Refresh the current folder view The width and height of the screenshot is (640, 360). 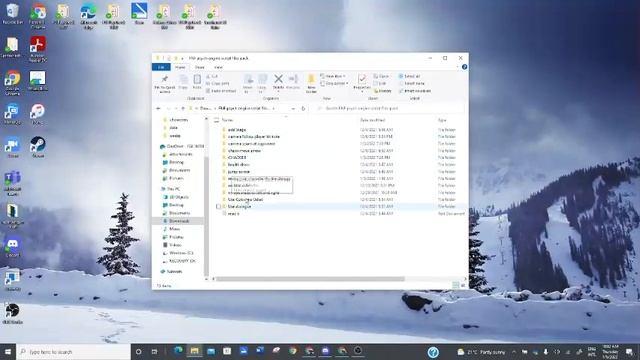point(303,109)
